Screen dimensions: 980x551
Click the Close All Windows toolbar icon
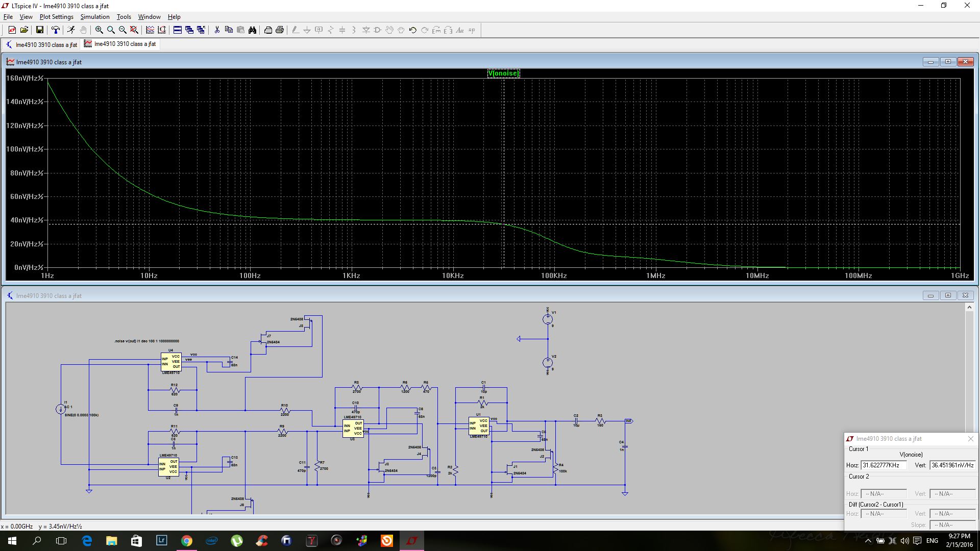tap(201, 30)
